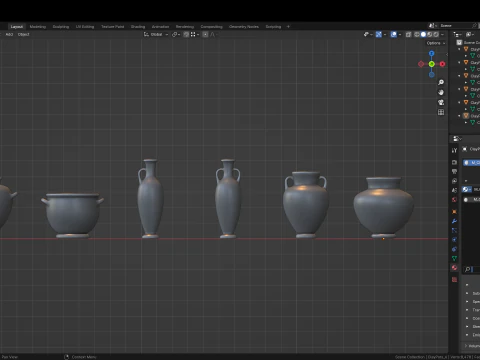Screen dimensions: 480x360
Task: Open object types visibility dropdown
Action: (368, 34)
